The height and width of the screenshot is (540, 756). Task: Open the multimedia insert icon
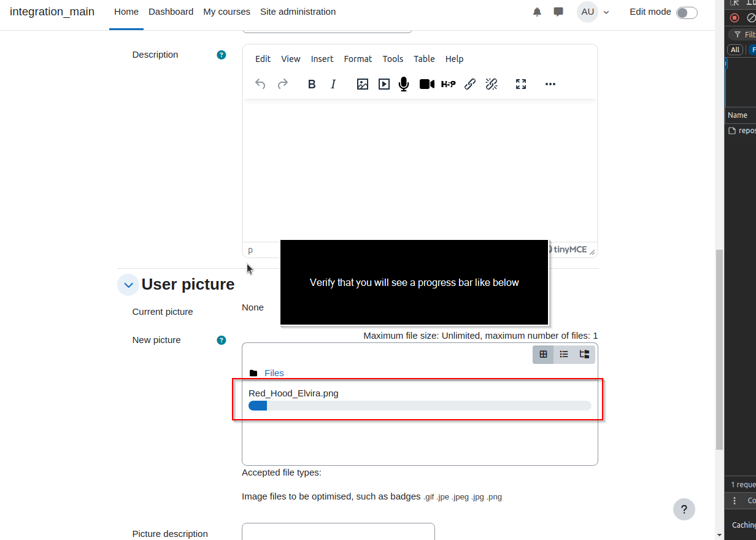[384, 84]
